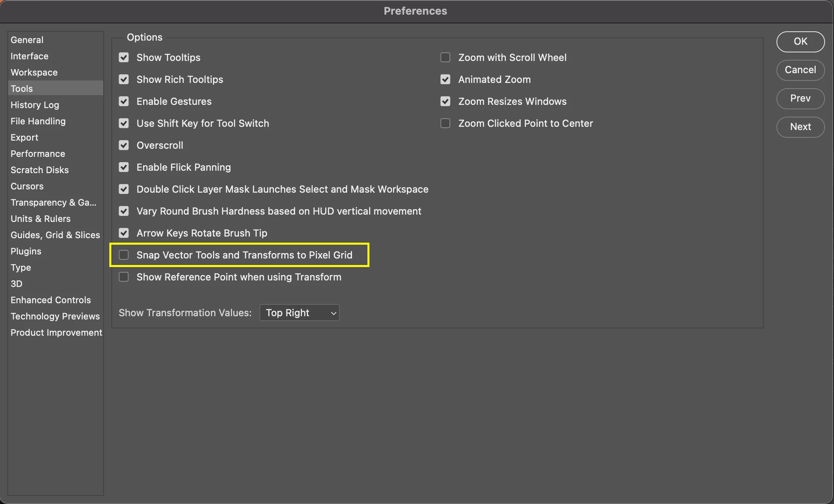Open the Performance preferences category
The height and width of the screenshot is (504, 834).
pyautogui.click(x=38, y=154)
